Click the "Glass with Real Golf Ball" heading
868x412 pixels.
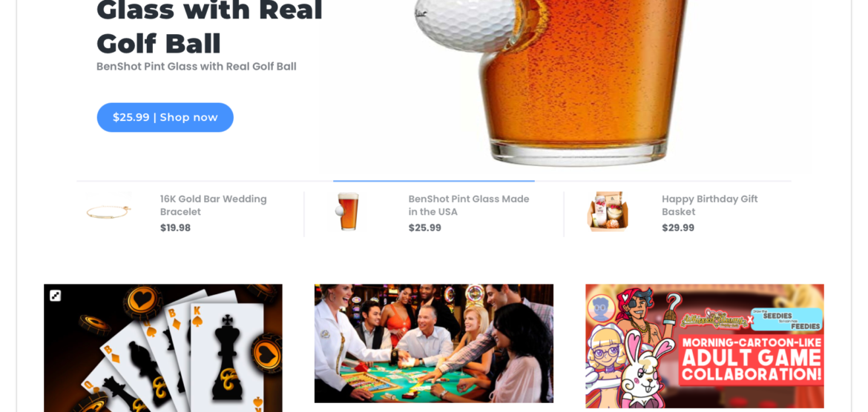tap(209, 27)
